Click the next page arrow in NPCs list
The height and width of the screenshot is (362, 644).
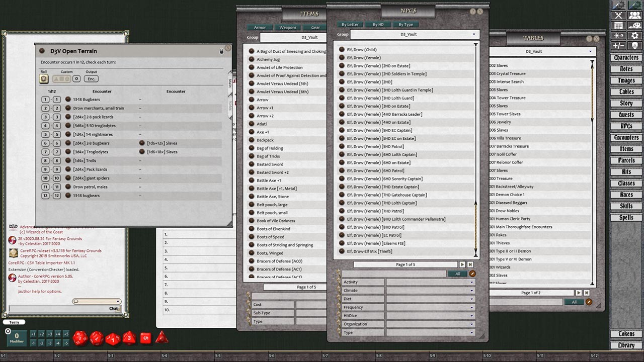pyautogui.click(x=462, y=264)
